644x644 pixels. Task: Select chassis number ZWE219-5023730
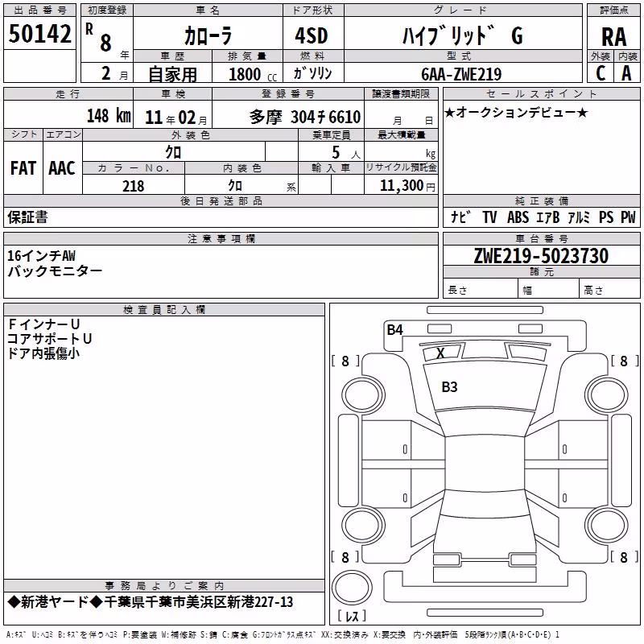pyautogui.click(x=541, y=255)
